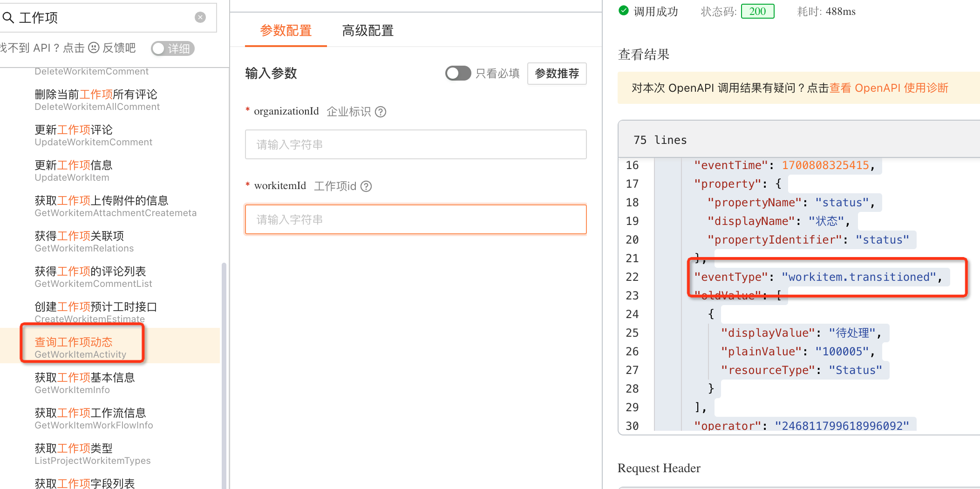
Task: Click the 输入参数 heading
Action: pos(271,73)
